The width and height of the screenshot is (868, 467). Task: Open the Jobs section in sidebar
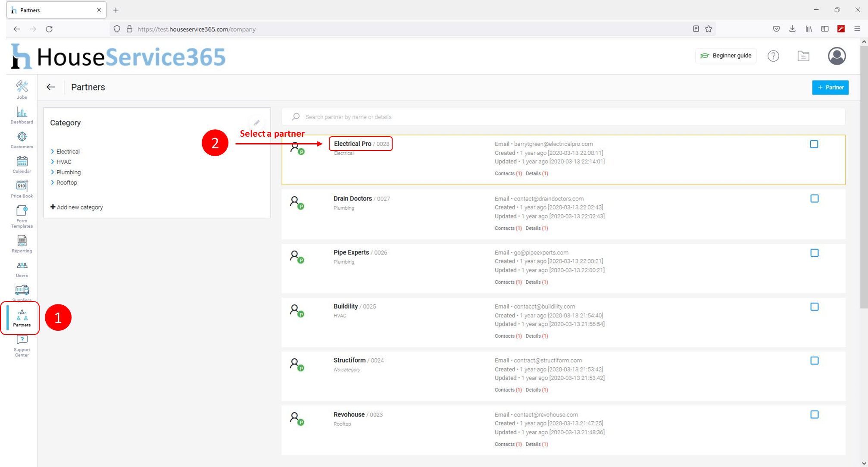(x=22, y=90)
